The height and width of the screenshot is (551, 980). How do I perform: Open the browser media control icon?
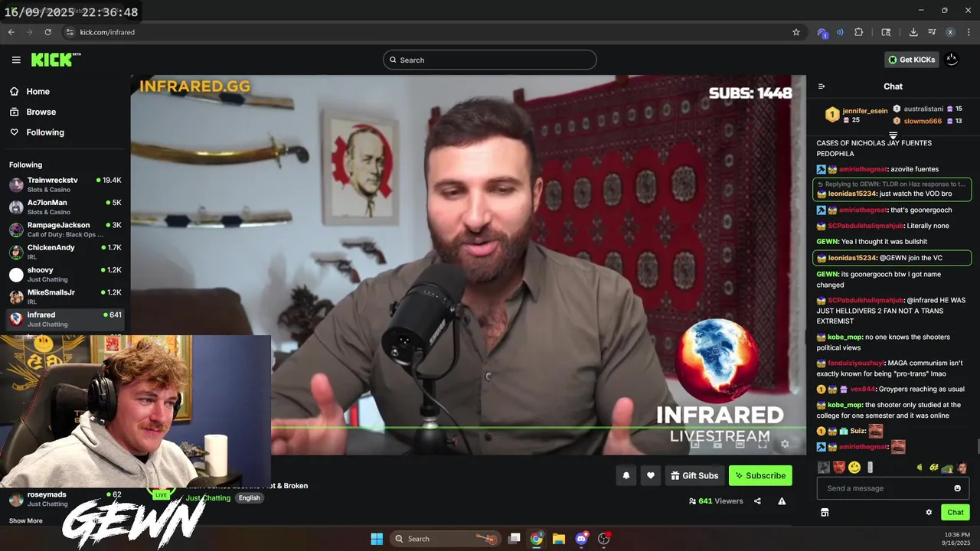point(932,32)
